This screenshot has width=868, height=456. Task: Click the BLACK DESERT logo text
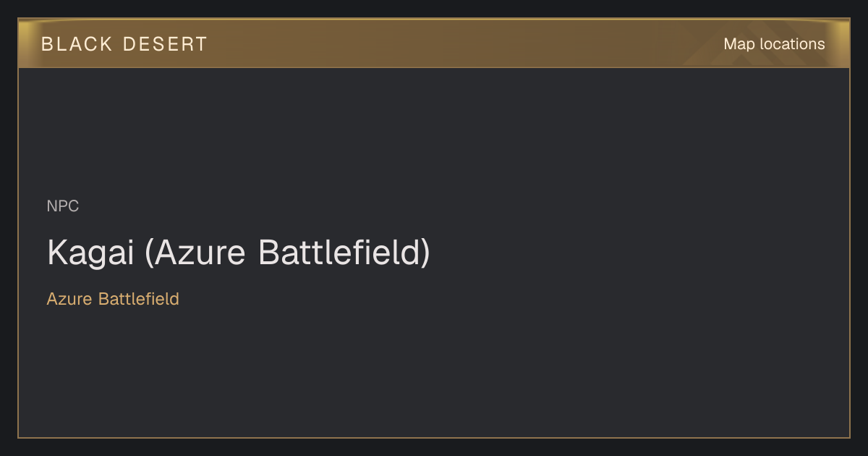[124, 44]
